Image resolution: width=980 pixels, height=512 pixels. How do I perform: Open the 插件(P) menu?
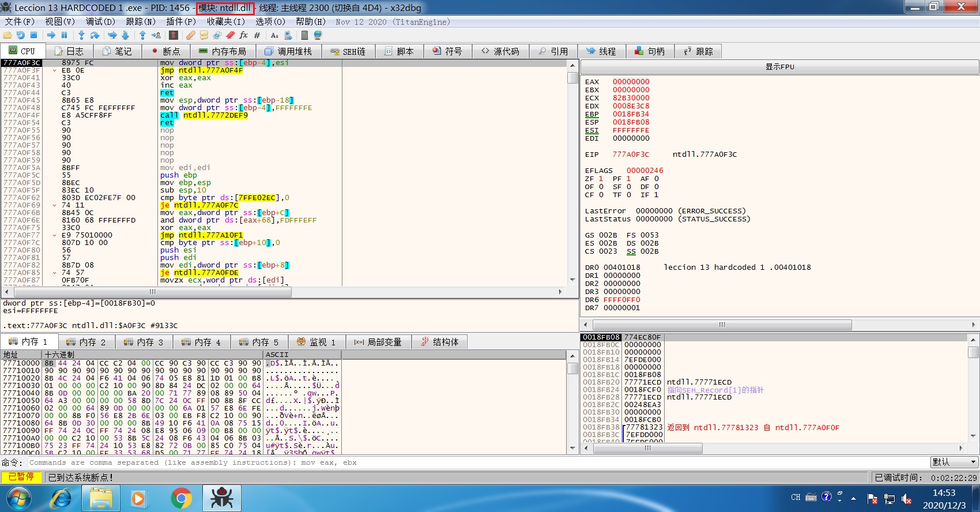(181, 21)
